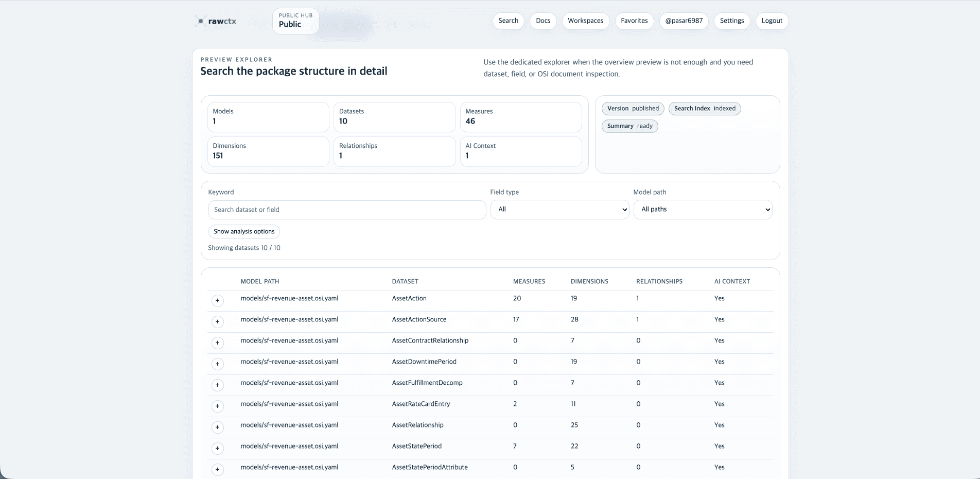Open the Model path dropdown
This screenshot has height=479, width=980.
(x=703, y=210)
